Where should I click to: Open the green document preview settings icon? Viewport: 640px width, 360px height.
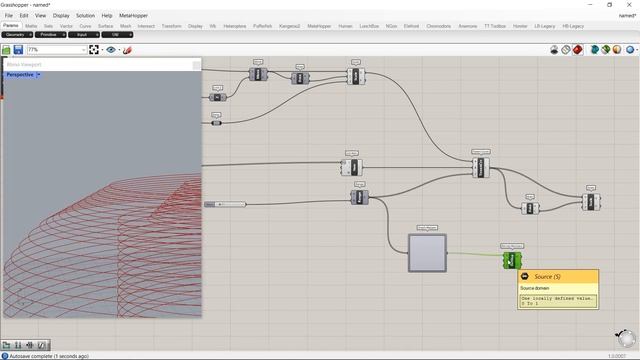coord(606,50)
